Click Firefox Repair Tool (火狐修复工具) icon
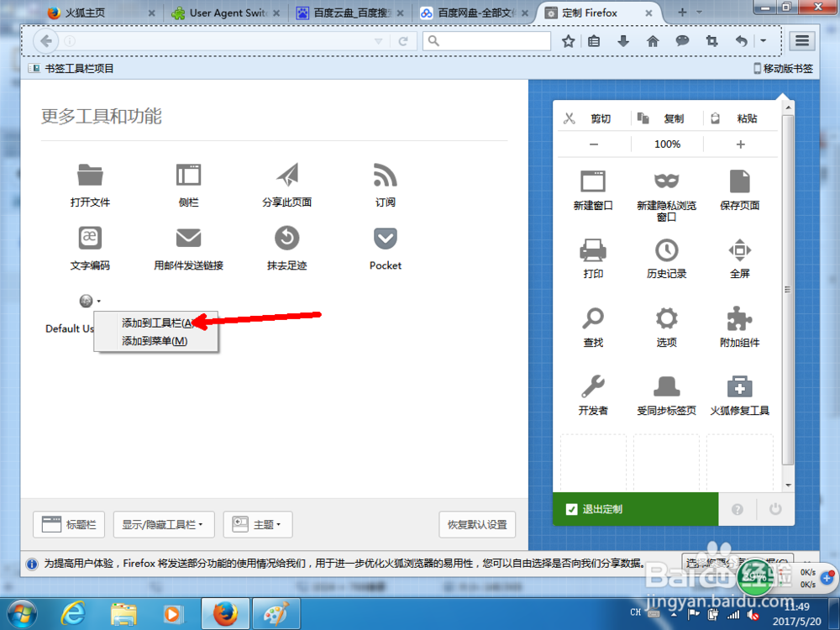The width and height of the screenshot is (840, 630). click(x=740, y=386)
